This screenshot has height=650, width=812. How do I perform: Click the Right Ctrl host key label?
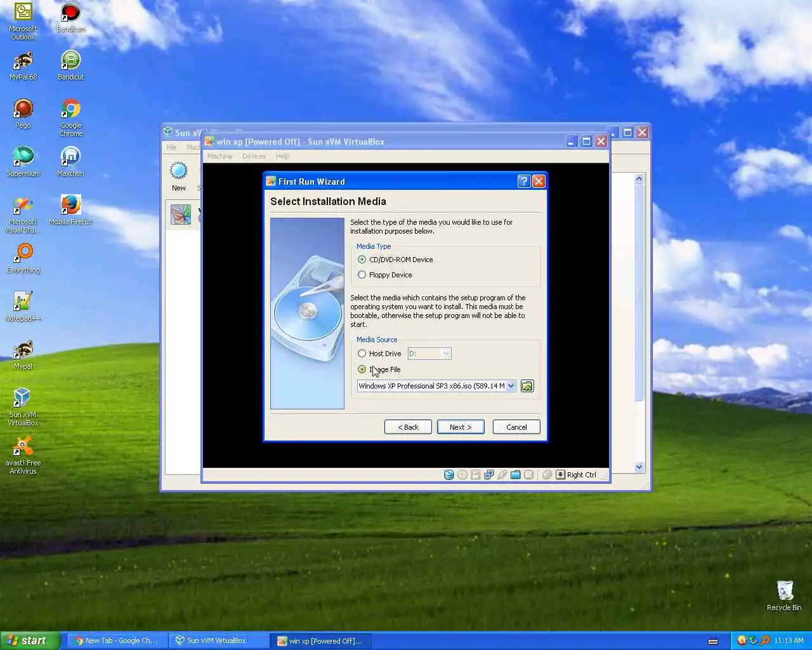click(x=581, y=475)
